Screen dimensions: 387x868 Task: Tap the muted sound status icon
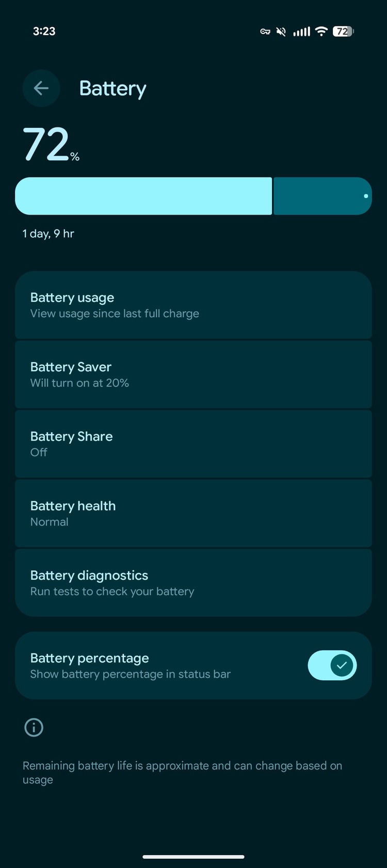pos(281,31)
